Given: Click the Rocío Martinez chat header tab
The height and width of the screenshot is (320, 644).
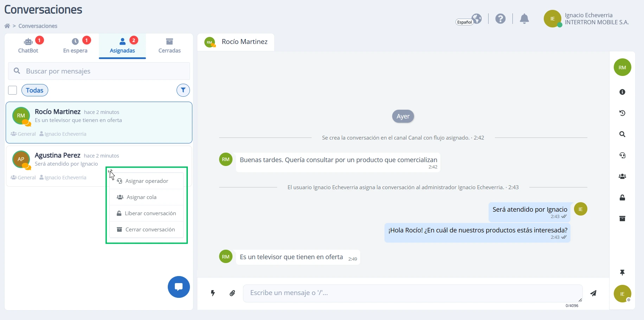Looking at the screenshot, I should 236,42.
